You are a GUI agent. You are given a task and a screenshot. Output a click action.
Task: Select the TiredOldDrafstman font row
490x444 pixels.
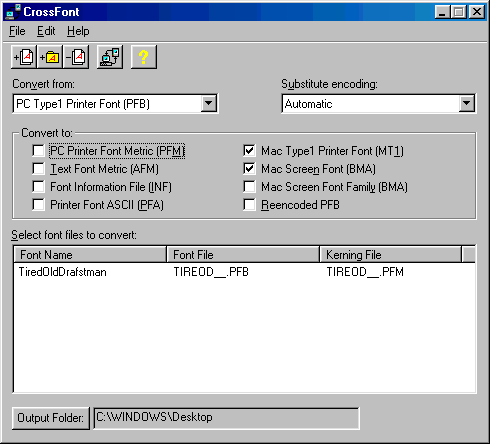(244, 272)
